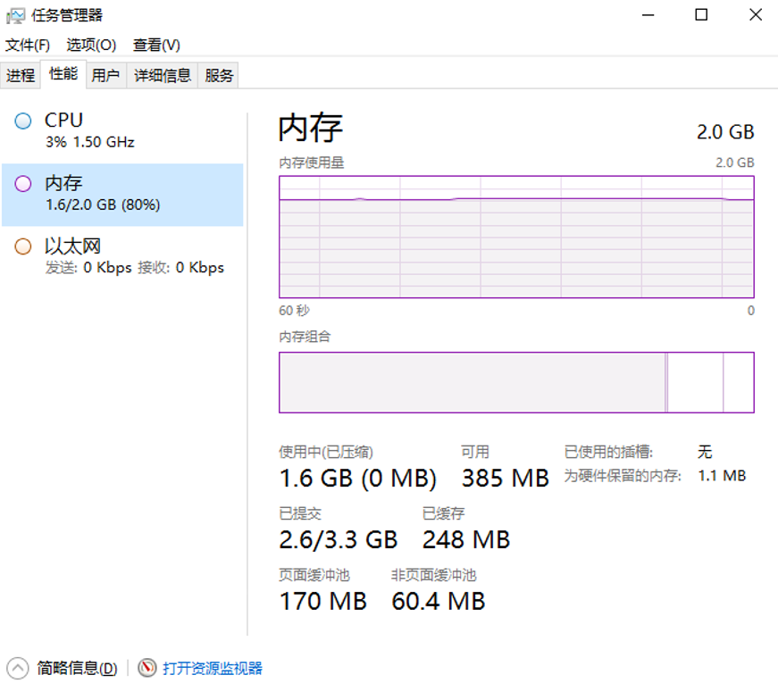
Task: Switch to the 用户 tab
Action: tap(105, 75)
